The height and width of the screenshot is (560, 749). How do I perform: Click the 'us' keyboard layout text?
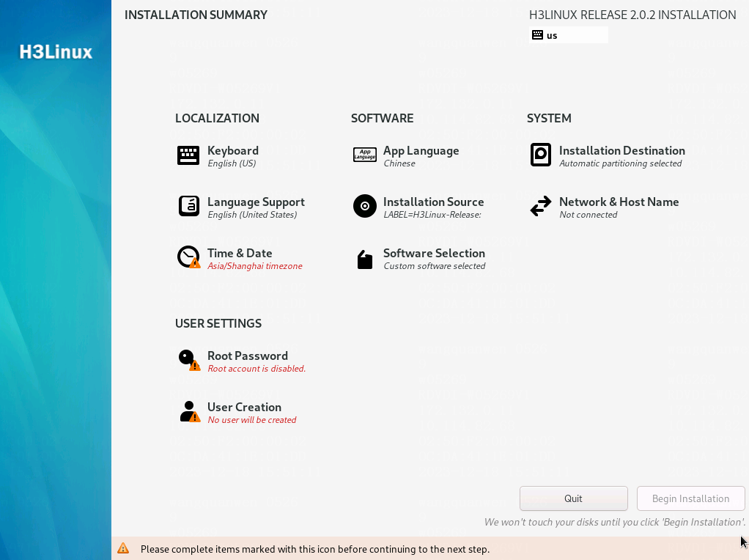tap(552, 35)
